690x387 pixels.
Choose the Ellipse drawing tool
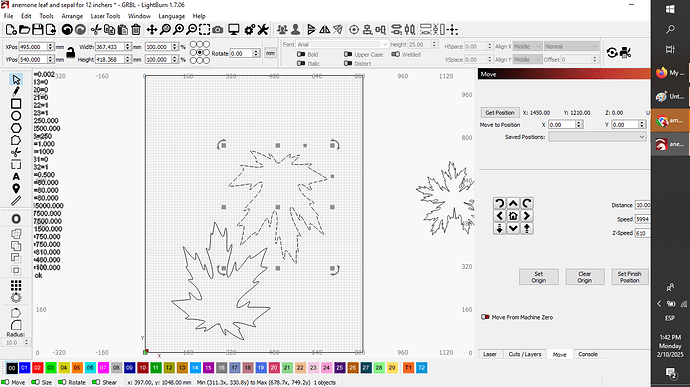tap(16, 116)
